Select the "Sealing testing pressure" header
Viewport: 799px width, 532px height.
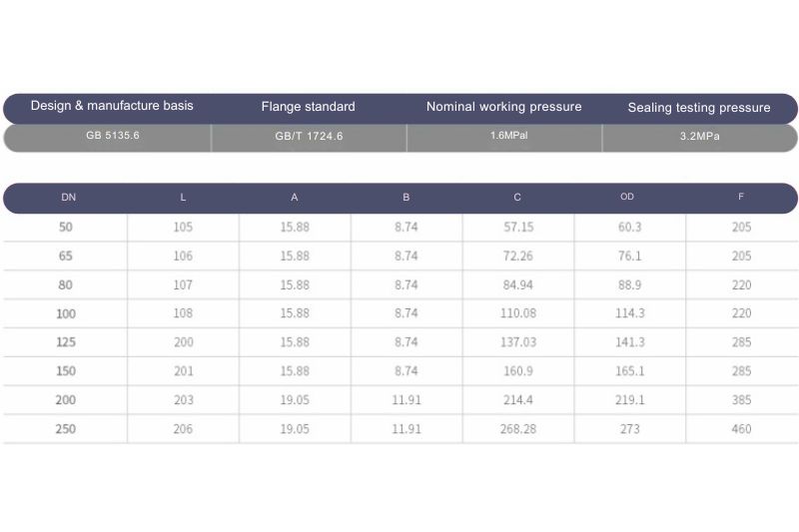699,108
